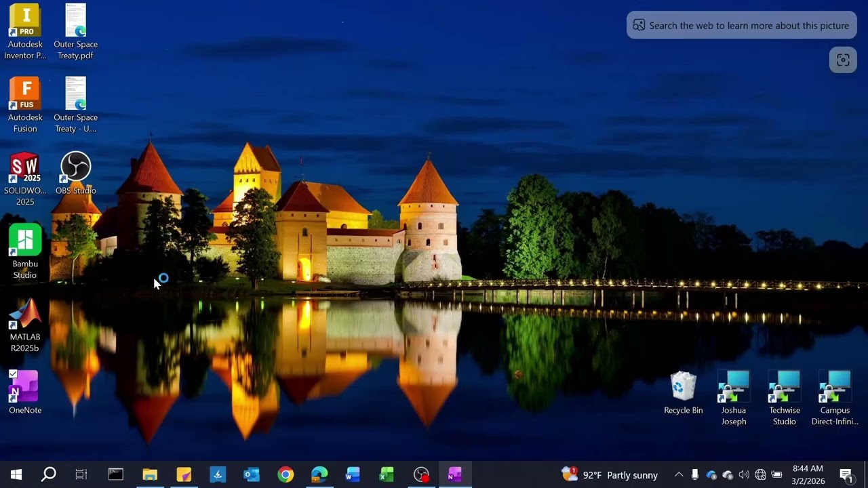Image resolution: width=868 pixels, height=488 pixels.
Task: Select the Techwise Studio remote shortcut
Action: point(785,398)
